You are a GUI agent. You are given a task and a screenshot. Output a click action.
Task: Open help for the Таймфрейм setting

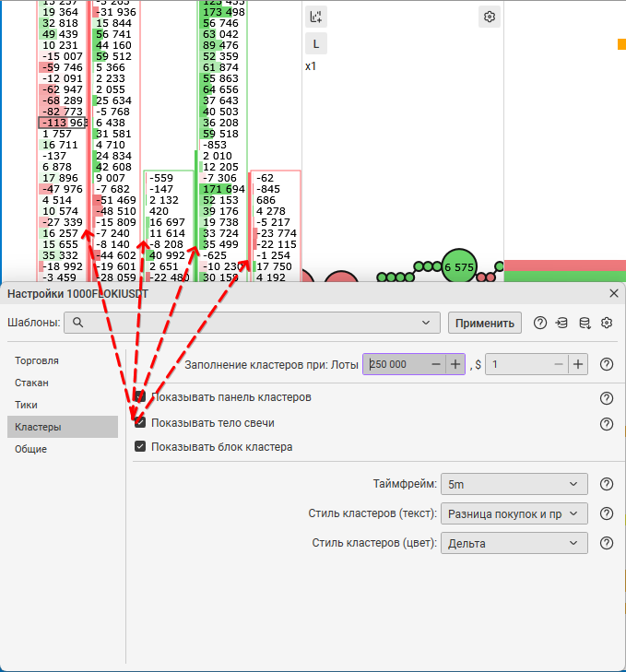point(607,484)
